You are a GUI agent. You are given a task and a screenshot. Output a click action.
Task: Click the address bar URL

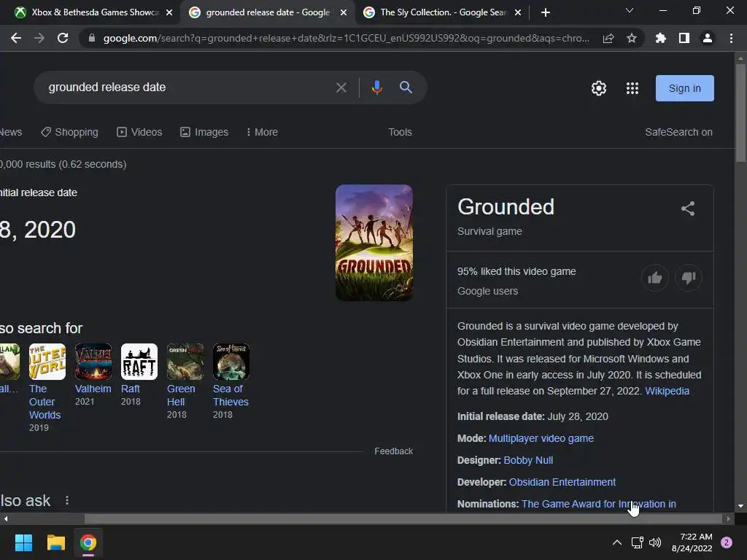(347, 38)
